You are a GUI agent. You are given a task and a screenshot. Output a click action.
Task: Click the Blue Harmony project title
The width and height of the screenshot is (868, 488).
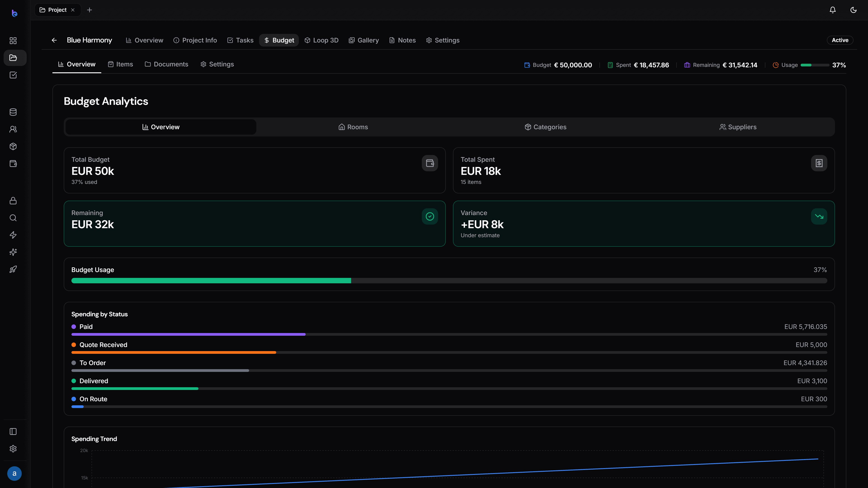point(89,40)
